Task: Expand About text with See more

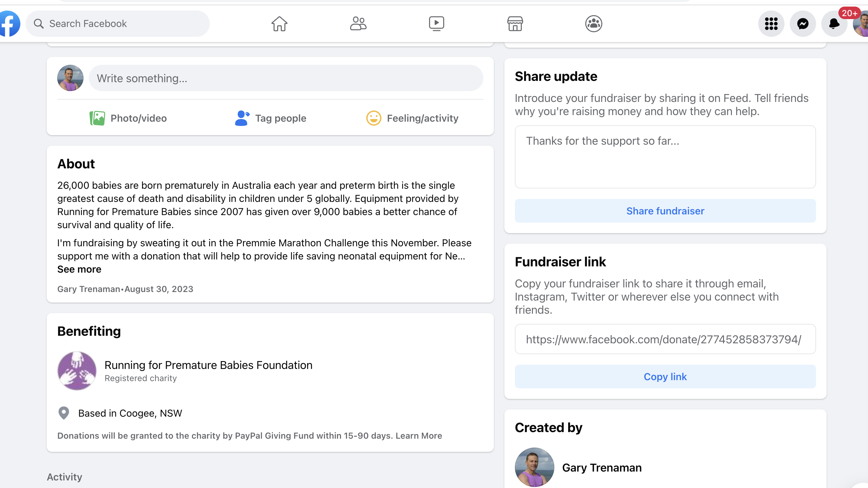Action: pyautogui.click(x=79, y=269)
